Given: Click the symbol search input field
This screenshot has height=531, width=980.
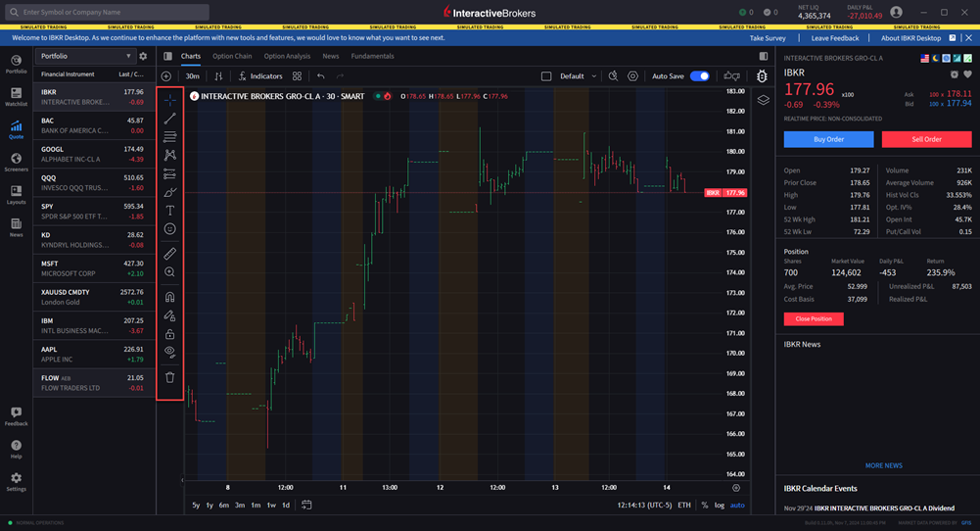Looking at the screenshot, I should tap(107, 12).
